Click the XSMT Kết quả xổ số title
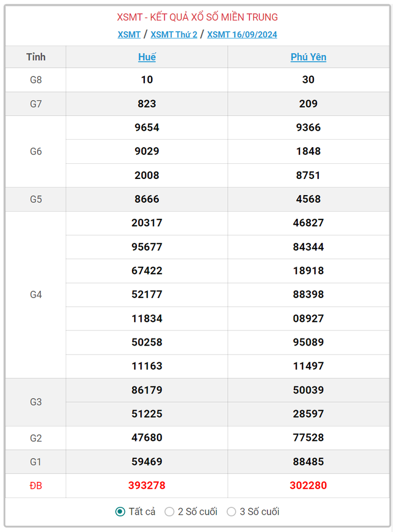 coord(197,17)
